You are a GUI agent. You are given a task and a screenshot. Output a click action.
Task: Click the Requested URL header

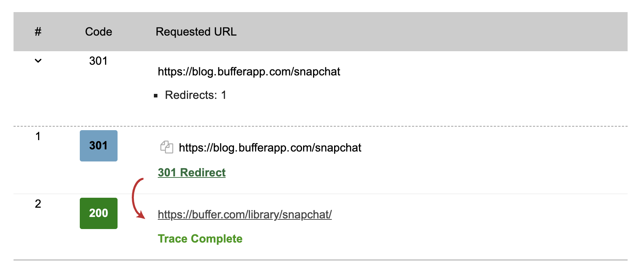pyautogui.click(x=196, y=31)
